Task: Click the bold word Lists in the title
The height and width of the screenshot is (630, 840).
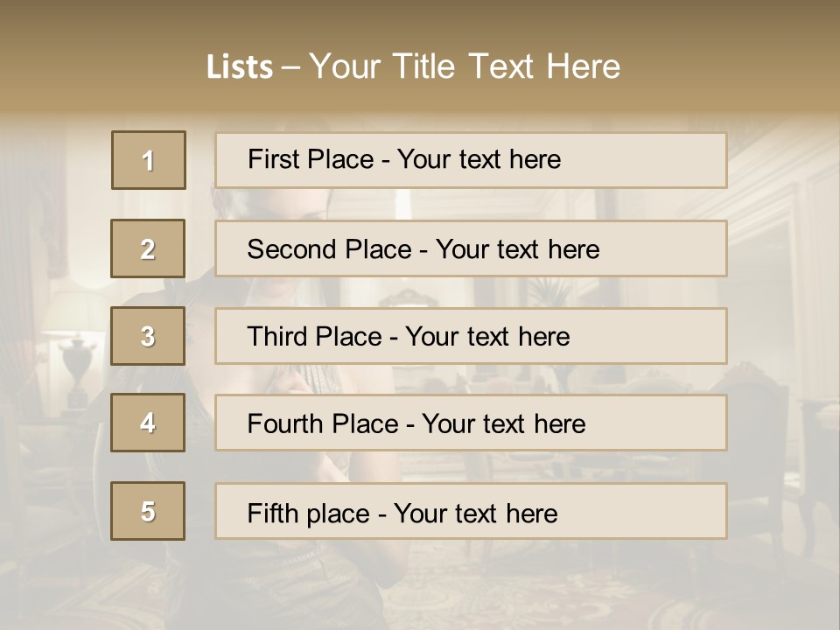Action: pos(239,67)
